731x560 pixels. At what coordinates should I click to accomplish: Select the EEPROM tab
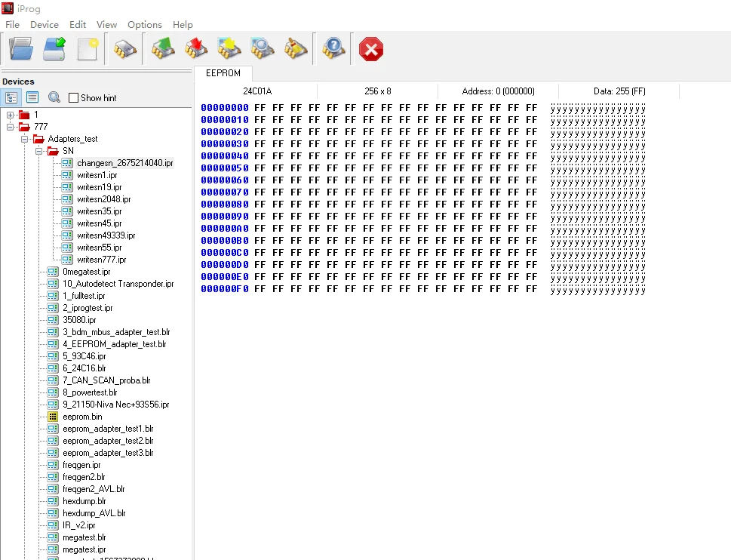click(x=223, y=73)
